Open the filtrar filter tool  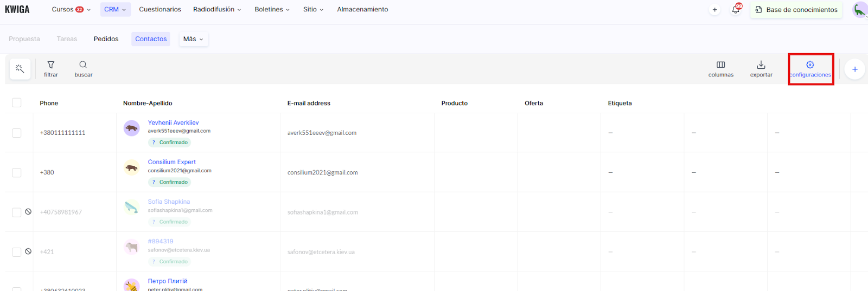[51, 69]
